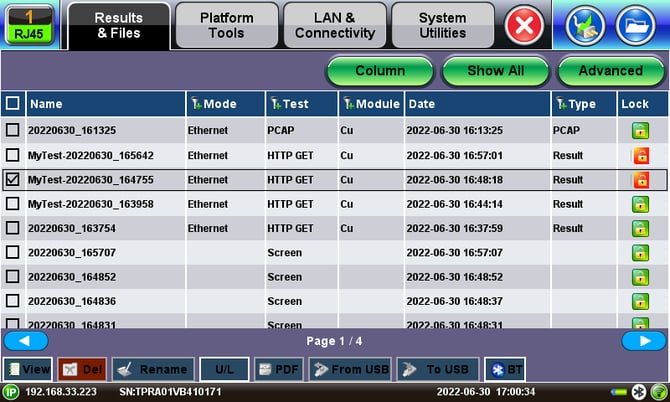The image size is (670, 402).
Task: Open the network save-results round icon
Action: (x=585, y=25)
